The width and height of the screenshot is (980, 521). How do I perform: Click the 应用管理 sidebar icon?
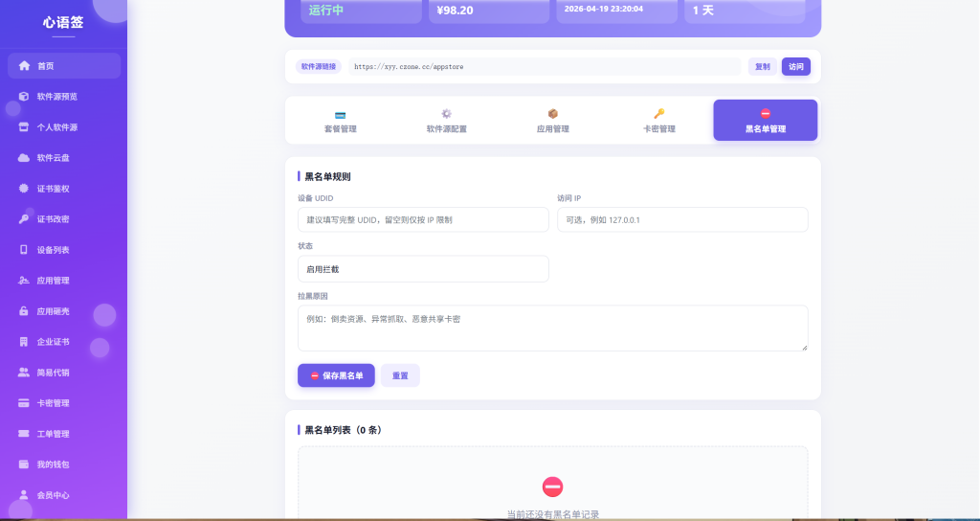(x=24, y=281)
